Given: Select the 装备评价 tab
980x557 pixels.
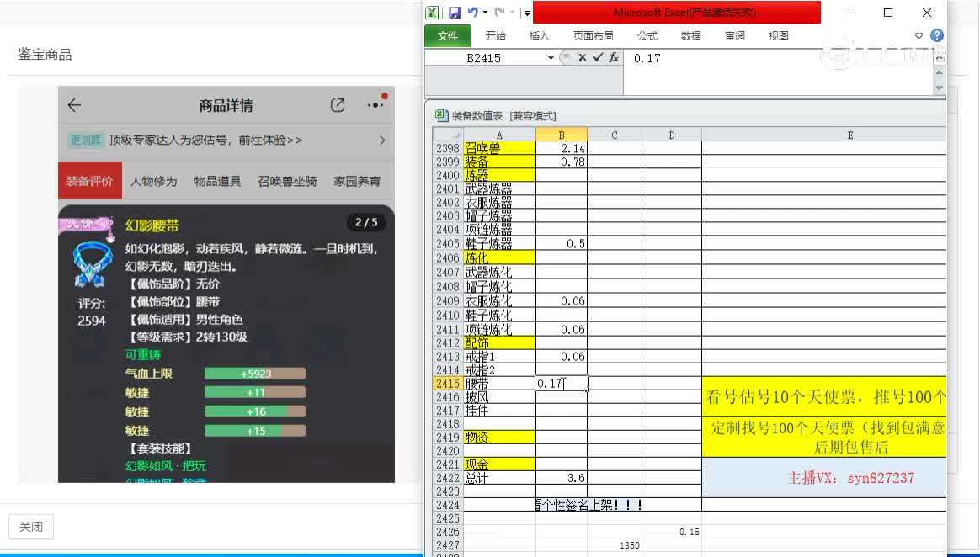Looking at the screenshot, I should (x=89, y=181).
